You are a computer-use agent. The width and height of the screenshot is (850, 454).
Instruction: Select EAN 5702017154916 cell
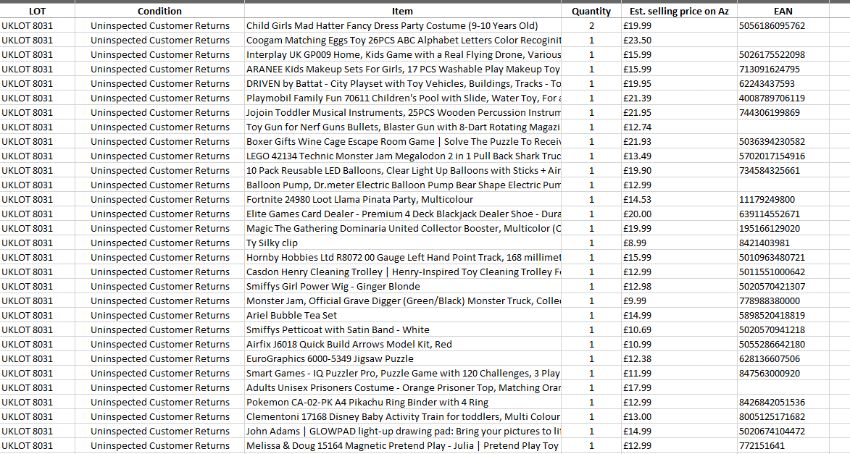pos(783,156)
